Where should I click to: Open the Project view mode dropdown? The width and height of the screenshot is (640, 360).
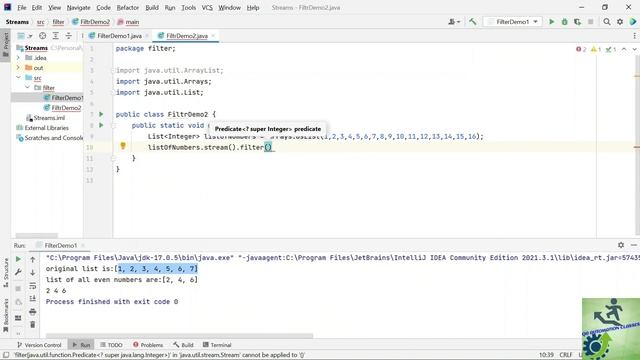pos(24,36)
